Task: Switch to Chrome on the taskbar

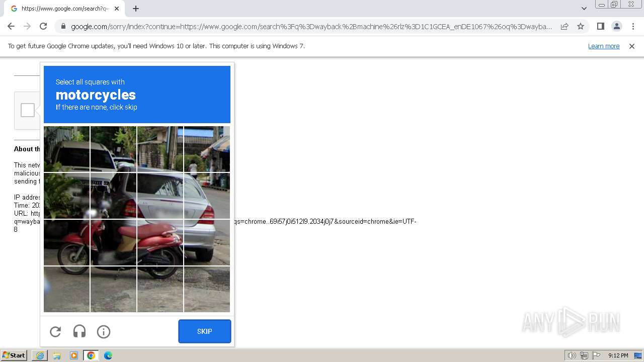Action: pos(91,355)
